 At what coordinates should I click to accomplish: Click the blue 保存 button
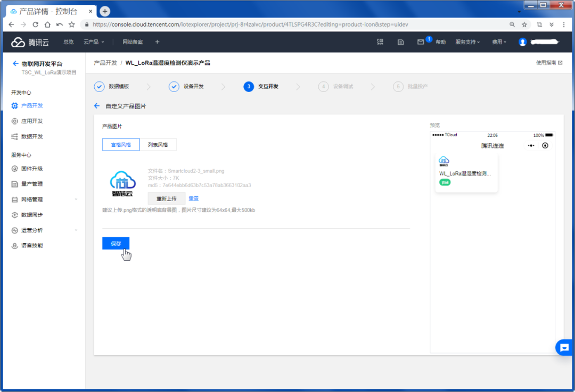pyautogui.click(x=116, y=243)
